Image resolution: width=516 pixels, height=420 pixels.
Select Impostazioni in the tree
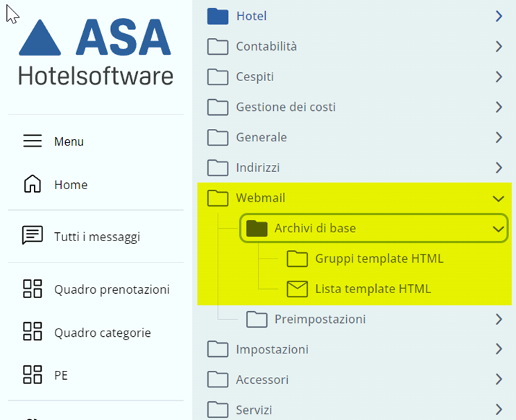coord(272,349)
